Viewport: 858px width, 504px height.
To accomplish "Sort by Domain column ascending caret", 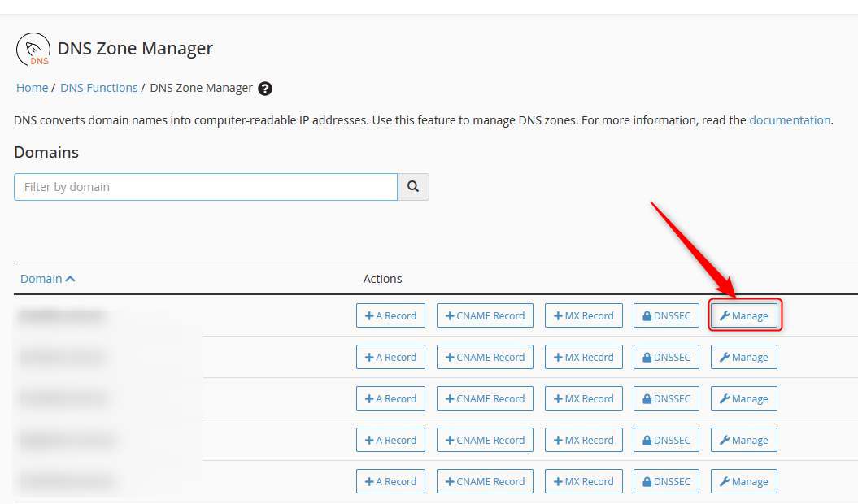I will click(70, 279).
